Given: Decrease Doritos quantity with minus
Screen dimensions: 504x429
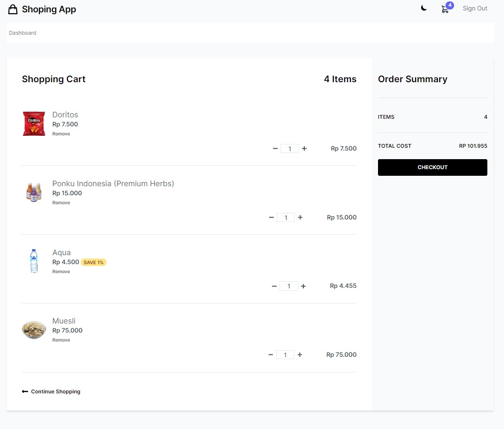Looking at the screenshot, I should pos(275,148).
